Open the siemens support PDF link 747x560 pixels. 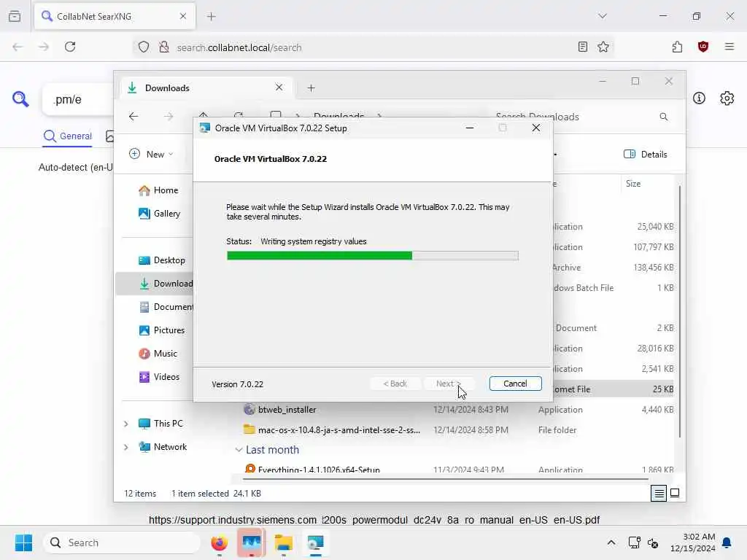[x=374, y=520]
